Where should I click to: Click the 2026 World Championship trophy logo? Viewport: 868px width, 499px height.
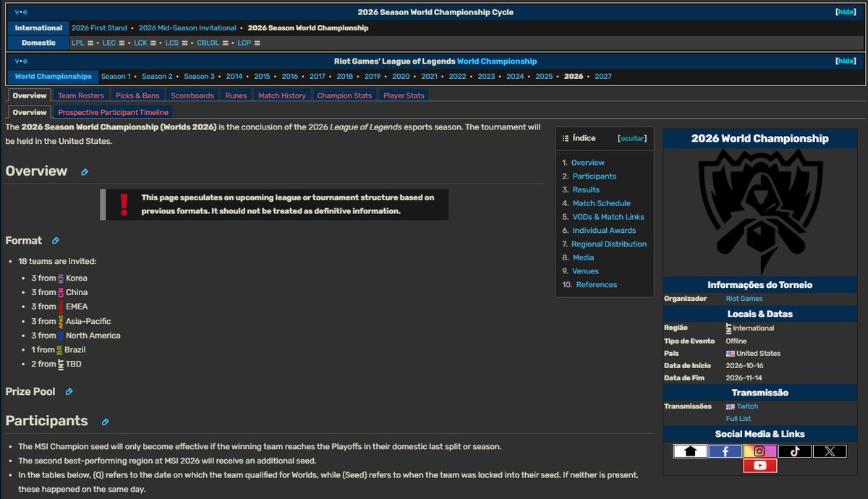760,212
